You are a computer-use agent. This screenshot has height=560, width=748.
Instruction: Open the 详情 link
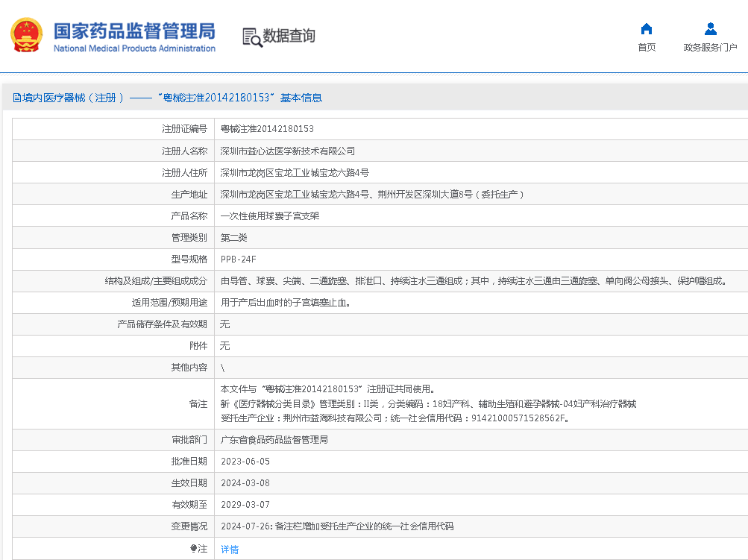[x=230, y=549]
